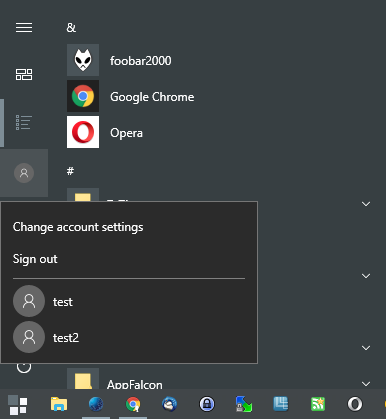
Task: Open the green RSS feed reader taskbar icon
Action: click(x=318, y=404)
